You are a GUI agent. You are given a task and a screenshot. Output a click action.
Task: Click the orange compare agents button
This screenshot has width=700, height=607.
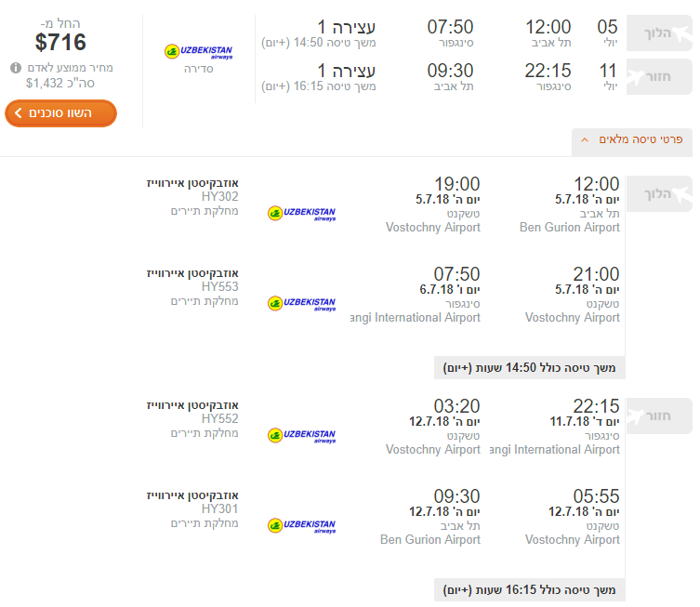60,112
